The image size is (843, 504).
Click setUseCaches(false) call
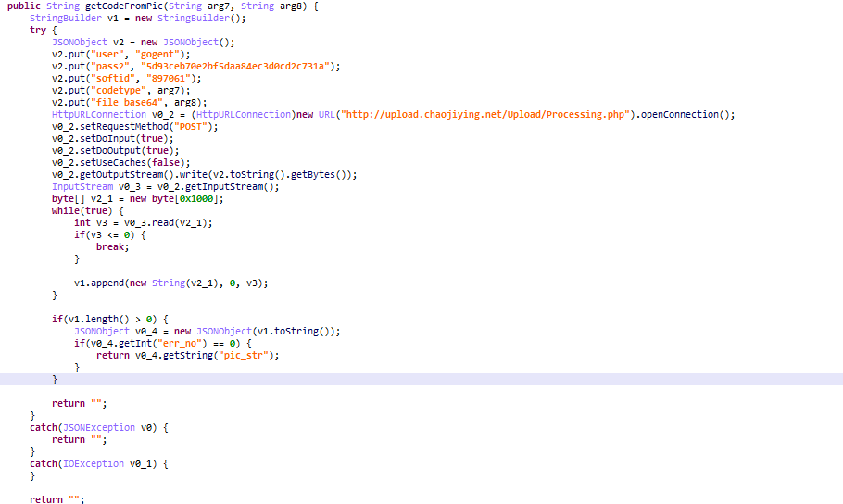(x=121, y=162)
